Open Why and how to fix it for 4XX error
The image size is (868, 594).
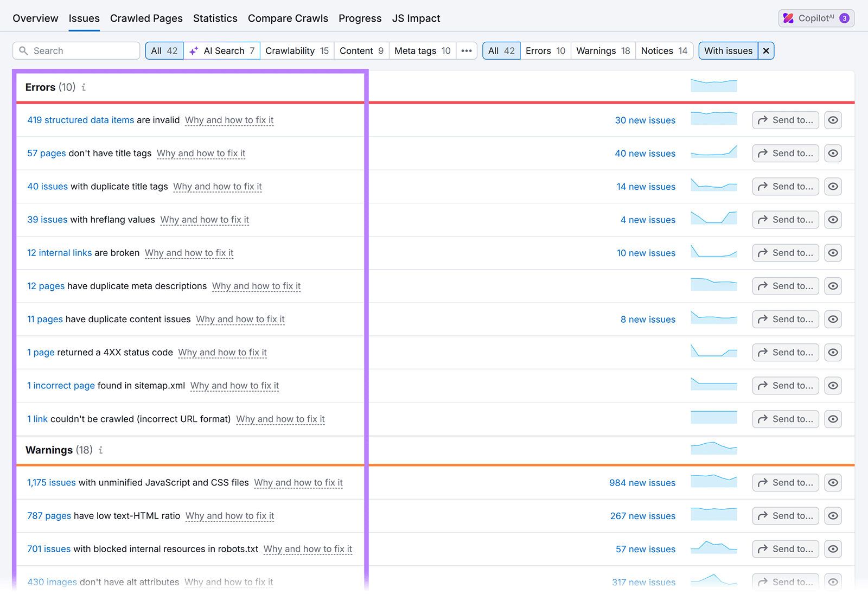click(222, 353)
